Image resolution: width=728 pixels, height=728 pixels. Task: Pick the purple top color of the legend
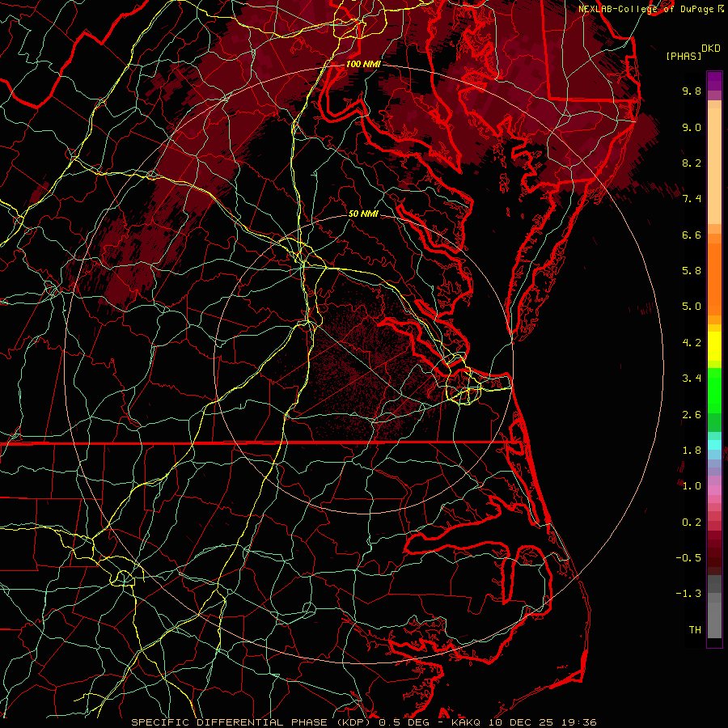714,81
